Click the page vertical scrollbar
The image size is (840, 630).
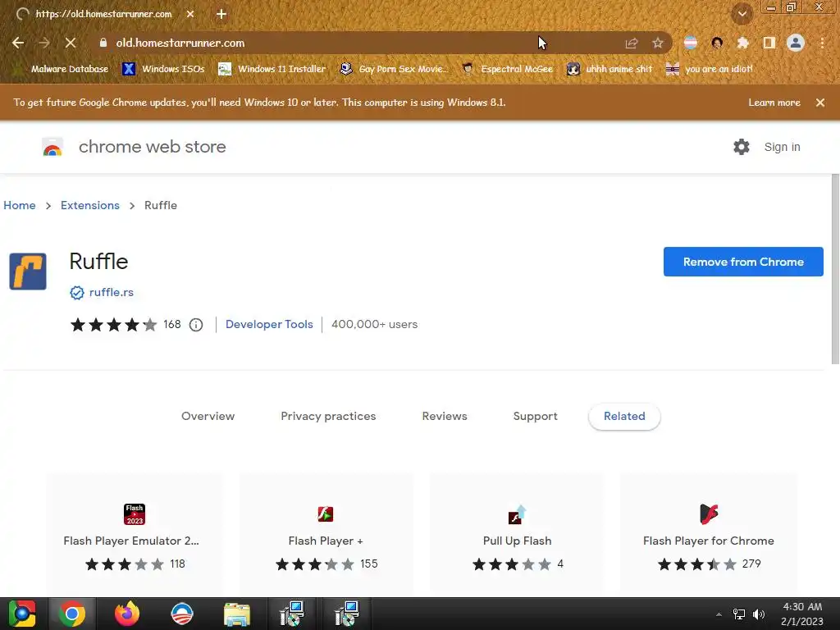pos(835,269)
